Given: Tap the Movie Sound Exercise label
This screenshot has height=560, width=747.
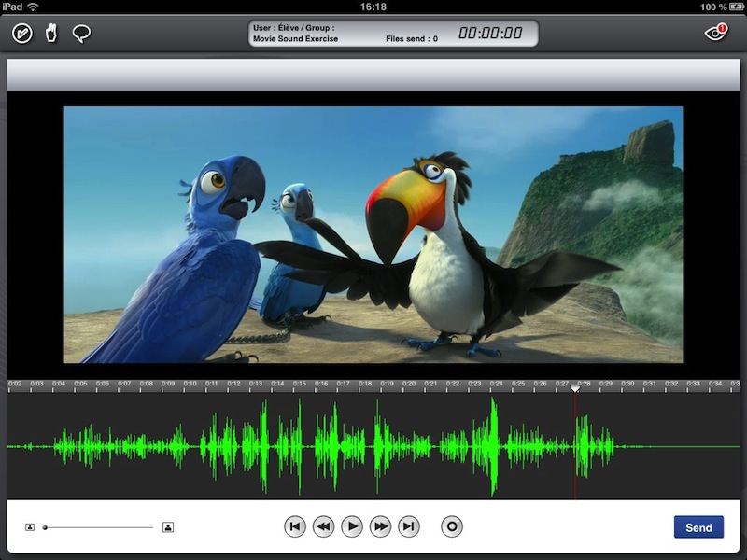Looking at the screenshot, I should click(x=295, y=39).
